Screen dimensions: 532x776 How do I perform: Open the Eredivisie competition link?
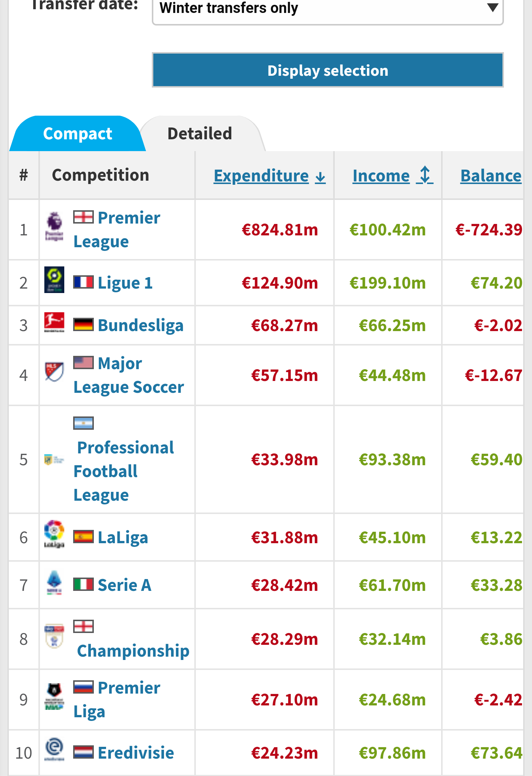click(136, 753)
